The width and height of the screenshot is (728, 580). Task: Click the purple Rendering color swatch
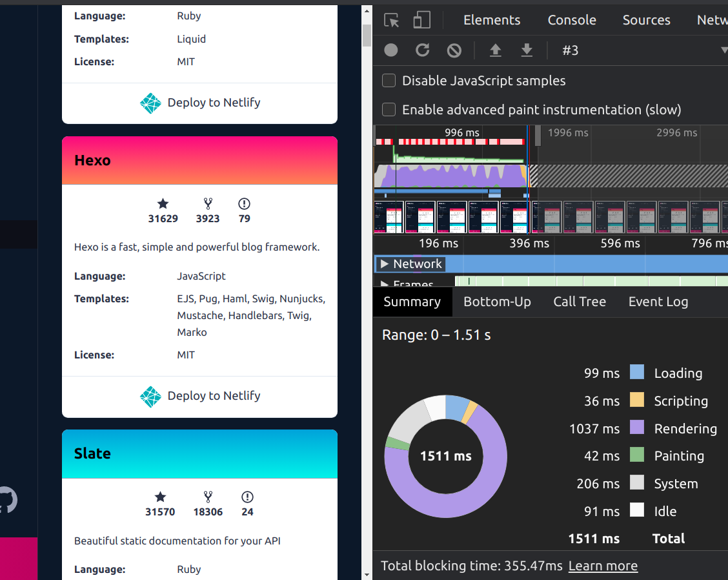click(637, 428)
